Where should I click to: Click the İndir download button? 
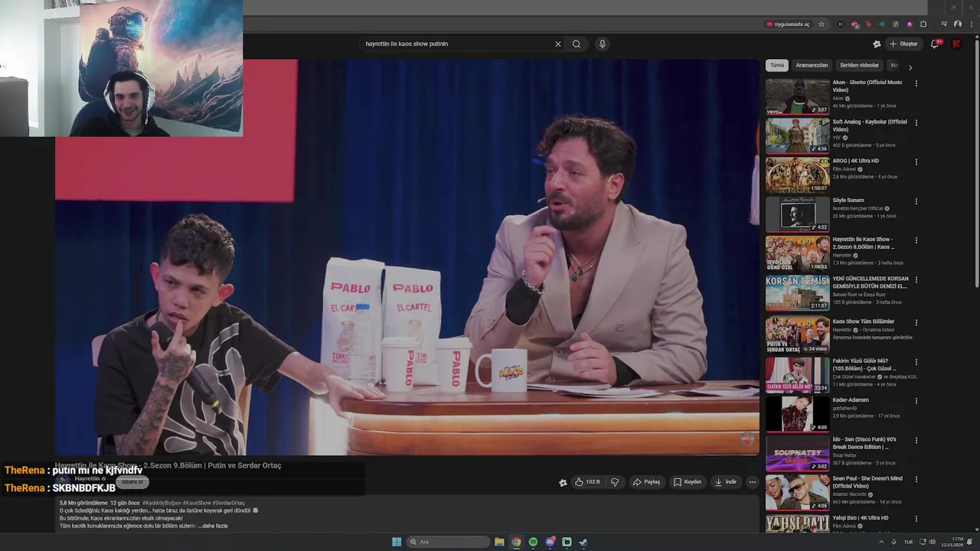coord(726,482)
